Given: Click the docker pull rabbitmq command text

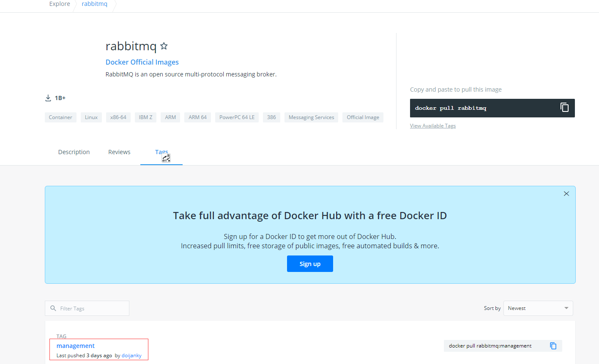Looking at the screenshot, I should 451,108.
